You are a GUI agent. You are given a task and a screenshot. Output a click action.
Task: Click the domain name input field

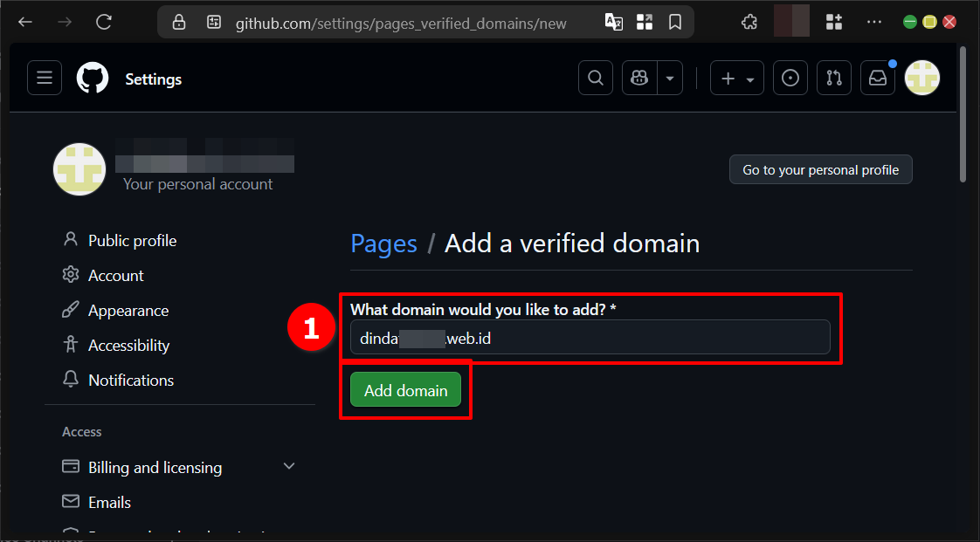pyautogui.click(x=590, y=337)
